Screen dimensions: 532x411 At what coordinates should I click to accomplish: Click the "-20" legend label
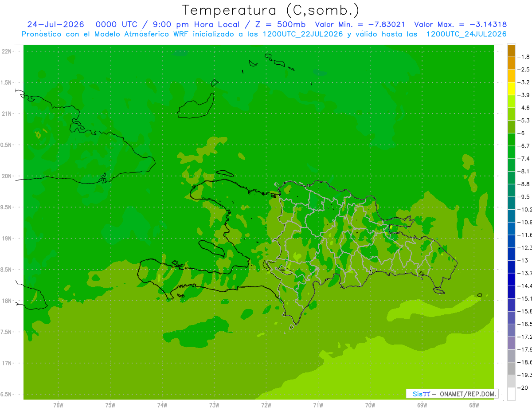[522, 388]
